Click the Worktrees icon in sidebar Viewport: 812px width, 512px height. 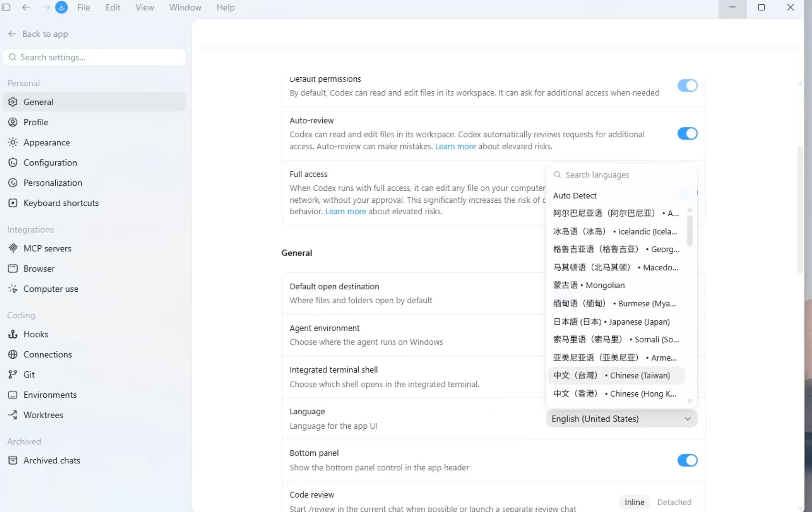(13, 415)
